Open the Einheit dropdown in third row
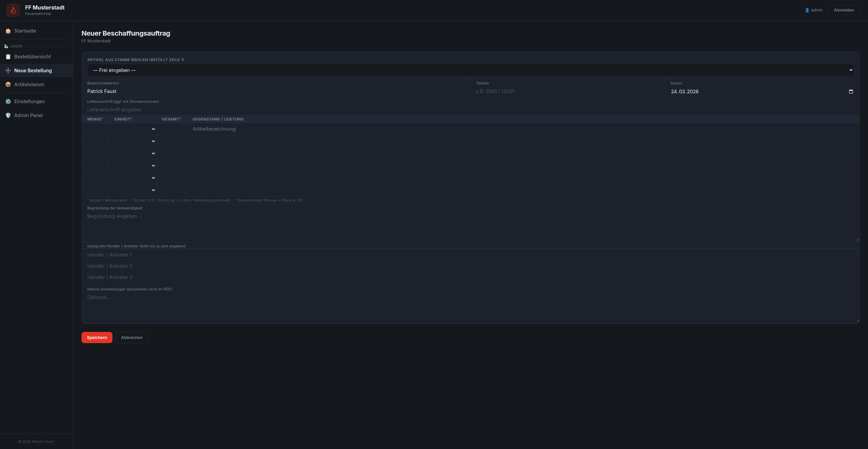 click(132, 153)
